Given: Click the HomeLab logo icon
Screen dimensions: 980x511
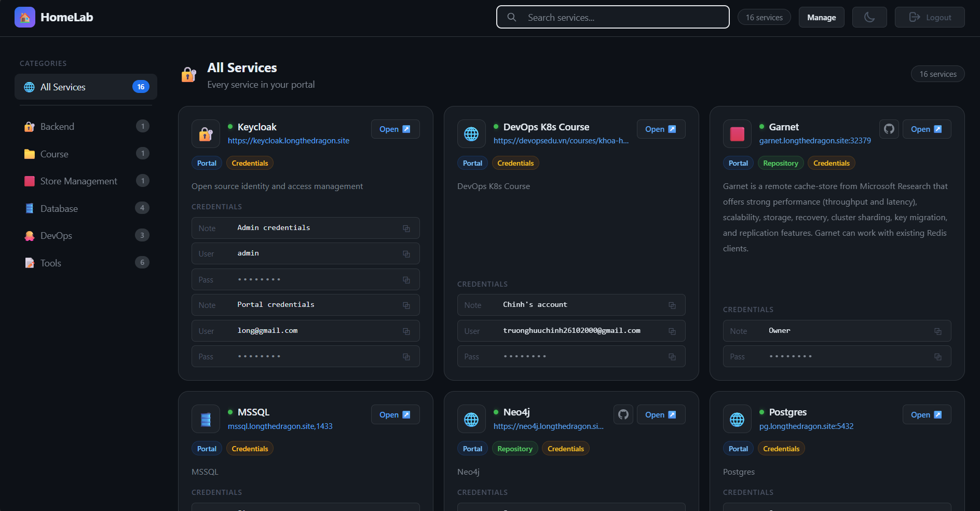Looking at the screenshot, I should point(25,17).
